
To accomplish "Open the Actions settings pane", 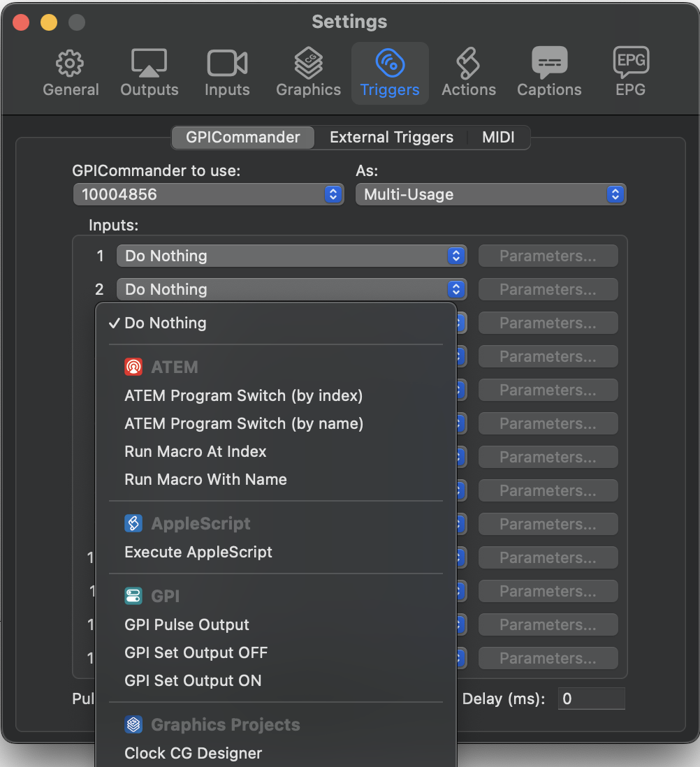I will click(x=469, y=73).
